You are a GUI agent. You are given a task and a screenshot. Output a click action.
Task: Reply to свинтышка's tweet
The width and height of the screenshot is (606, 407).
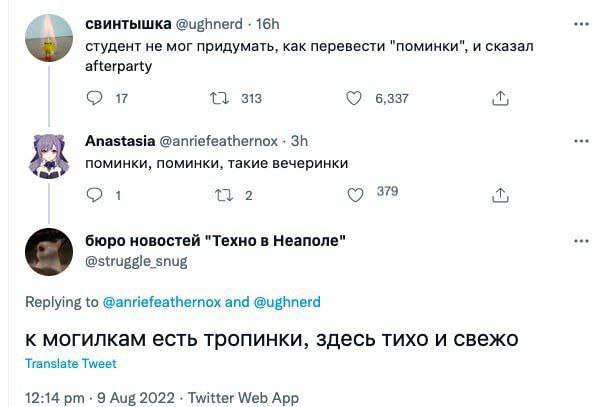[x=95, y=98]
